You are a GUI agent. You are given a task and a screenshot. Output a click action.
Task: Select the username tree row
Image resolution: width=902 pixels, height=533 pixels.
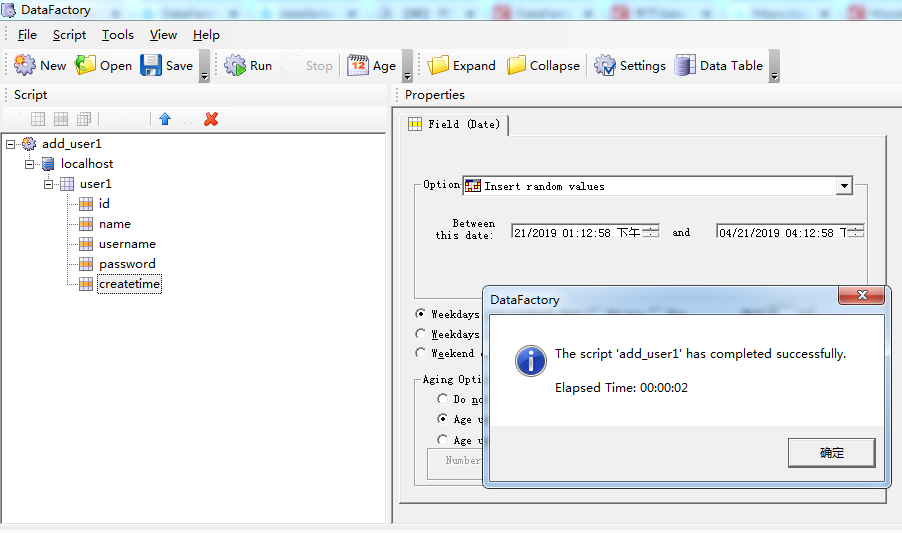point(127,244)
